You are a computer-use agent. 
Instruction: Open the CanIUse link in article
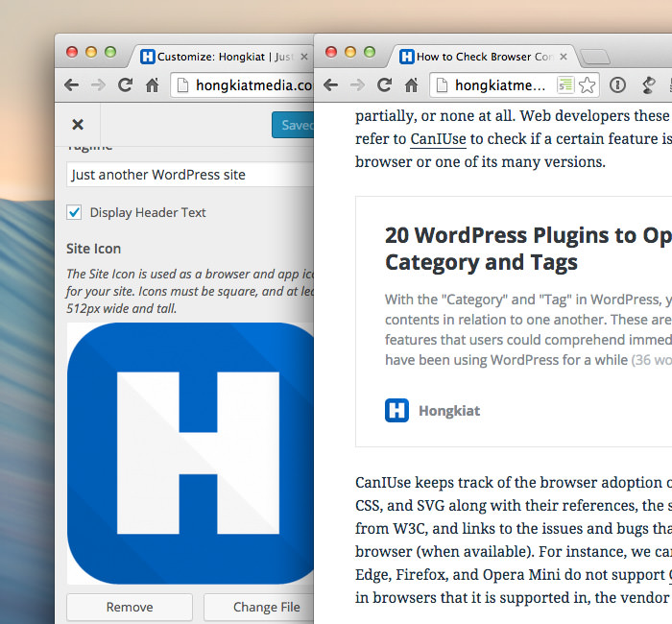point(438,139)
